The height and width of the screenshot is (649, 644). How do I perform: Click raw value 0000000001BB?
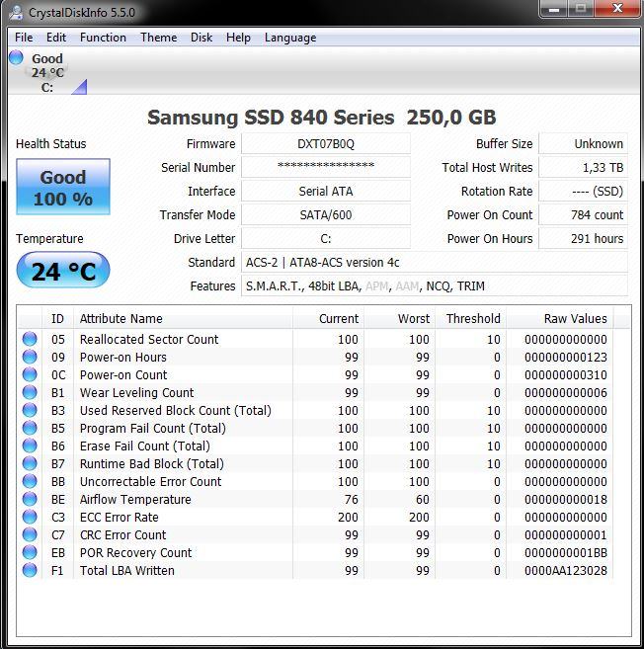click(x=566, y=553)
